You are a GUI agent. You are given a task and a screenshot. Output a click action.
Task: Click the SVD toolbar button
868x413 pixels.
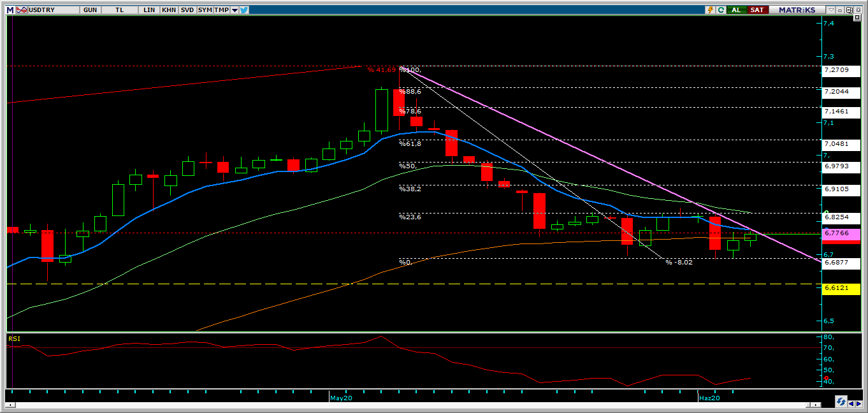click(187, 10)
